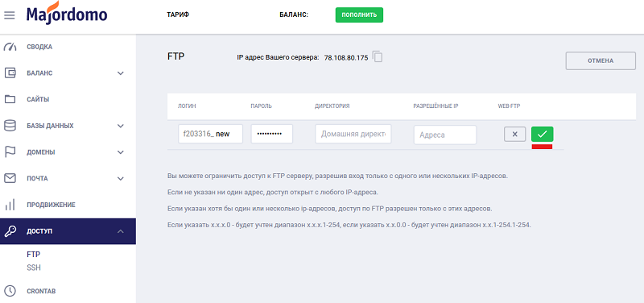Click the f203316_ login prefix

pos(198,134)
